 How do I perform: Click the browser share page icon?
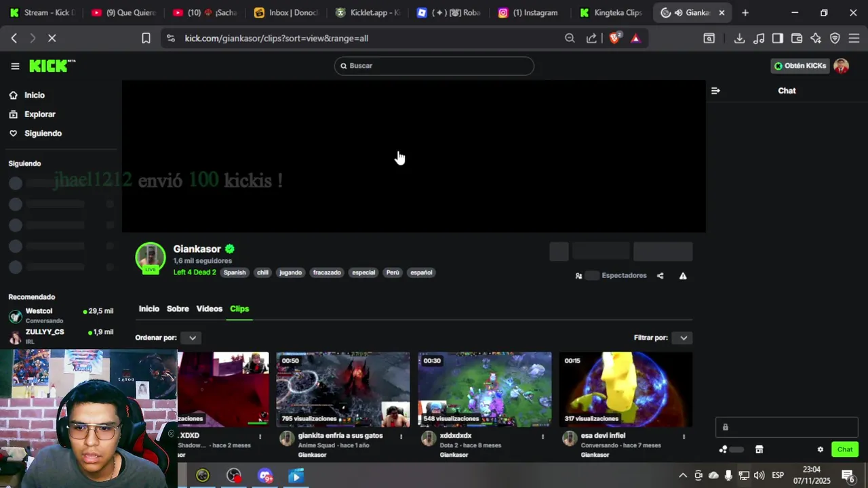(591, 39)
